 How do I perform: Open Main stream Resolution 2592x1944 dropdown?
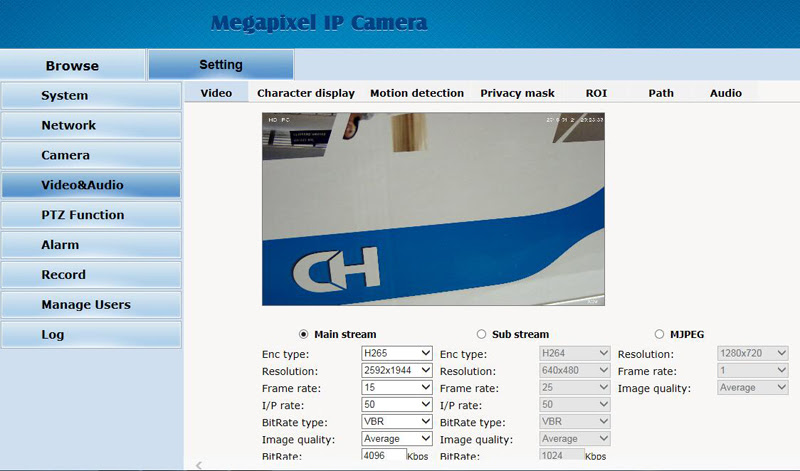point(396,370)
